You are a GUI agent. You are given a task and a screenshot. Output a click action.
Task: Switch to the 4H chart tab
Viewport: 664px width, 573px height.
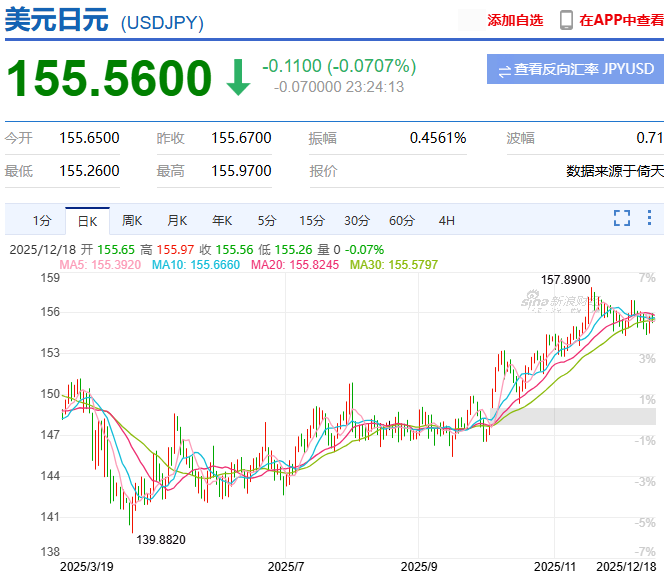[446, 220]
